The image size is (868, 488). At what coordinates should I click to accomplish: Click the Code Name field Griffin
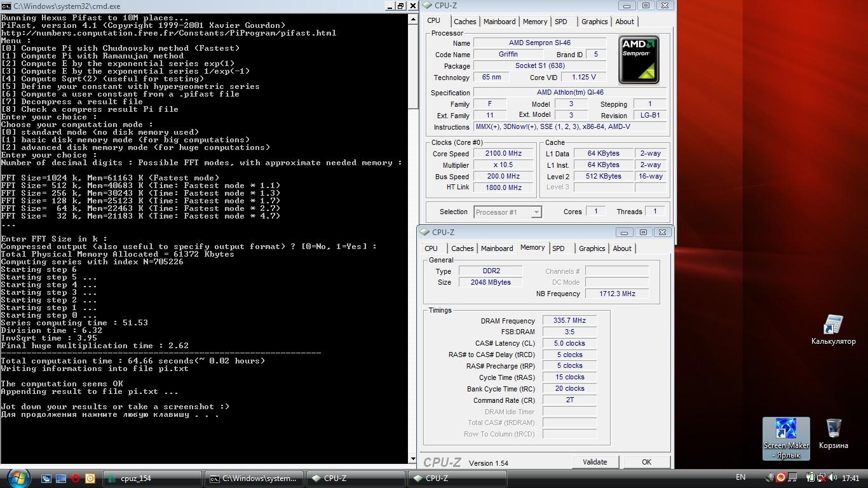point(508,55)
